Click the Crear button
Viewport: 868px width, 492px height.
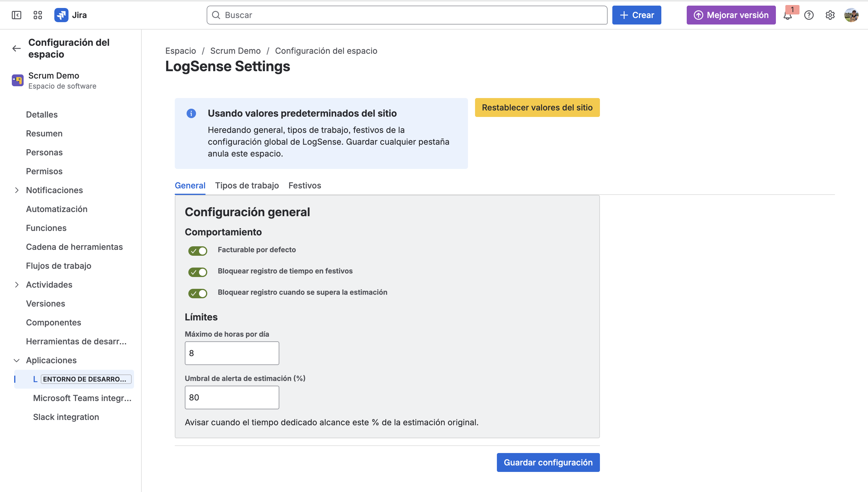point(637,15)
